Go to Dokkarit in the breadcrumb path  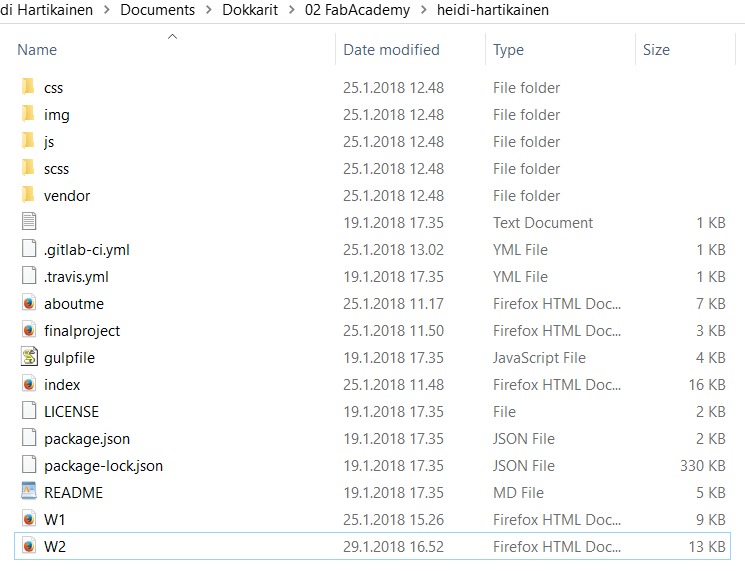[250, 10]
